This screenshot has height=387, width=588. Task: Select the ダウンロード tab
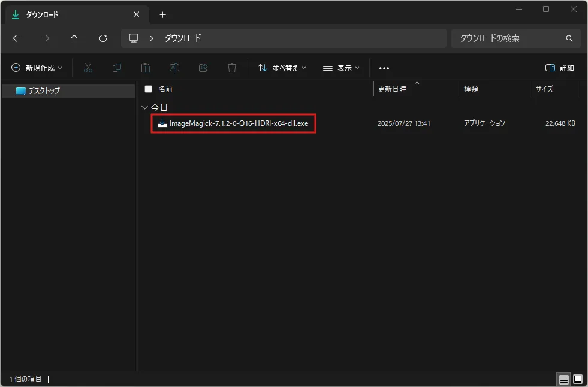[x=77, y=14]
